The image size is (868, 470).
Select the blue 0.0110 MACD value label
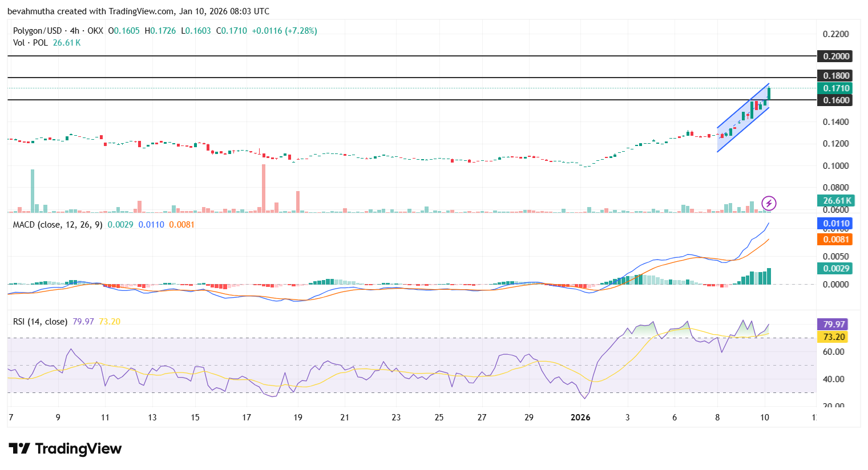pos(835,224)
